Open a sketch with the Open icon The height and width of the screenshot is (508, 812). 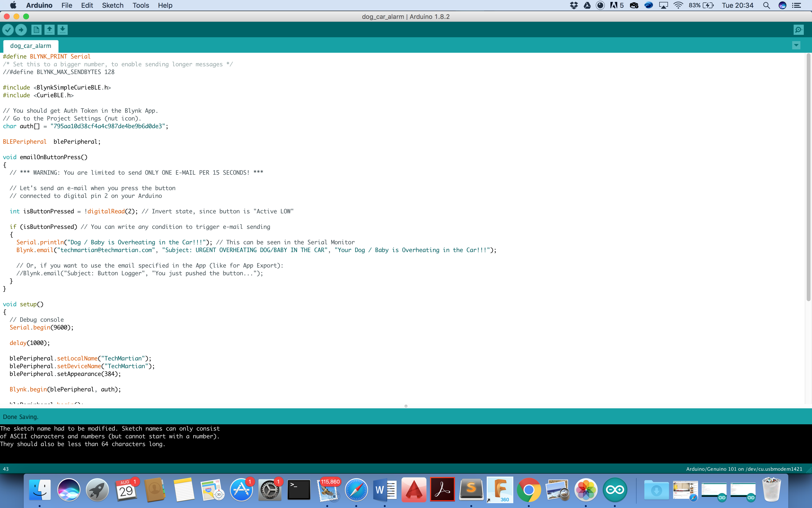[x=49, y=30]
